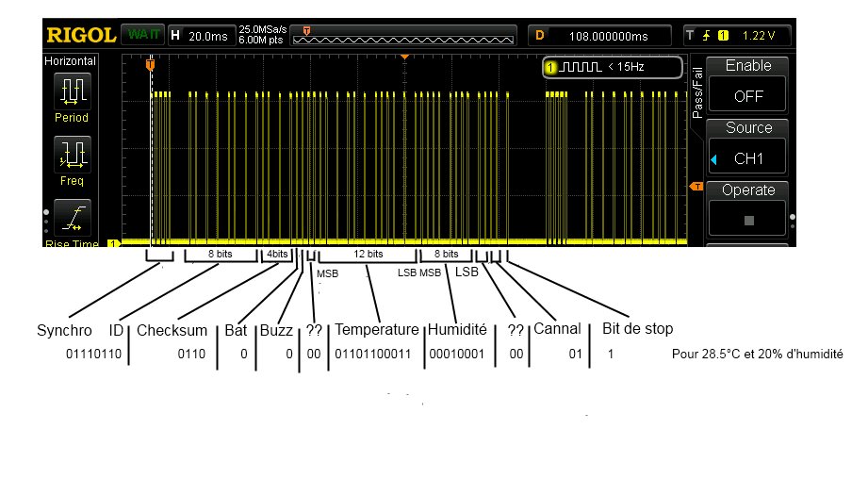
Task: Click the Operate stop square button
Action: pyautogui.click(x=749, y=221)
